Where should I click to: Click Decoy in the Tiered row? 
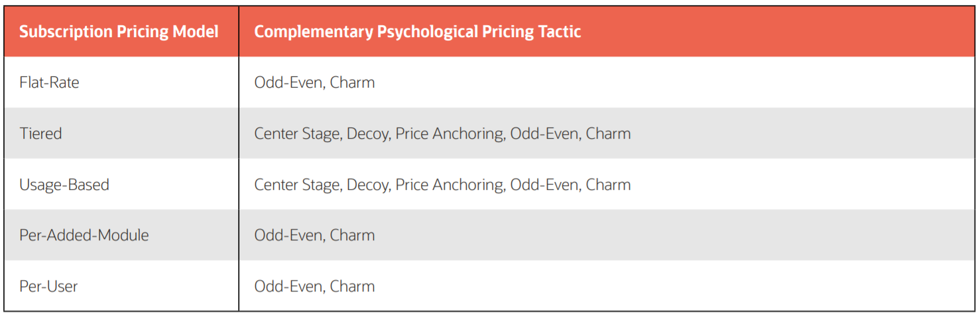point(367,133)
